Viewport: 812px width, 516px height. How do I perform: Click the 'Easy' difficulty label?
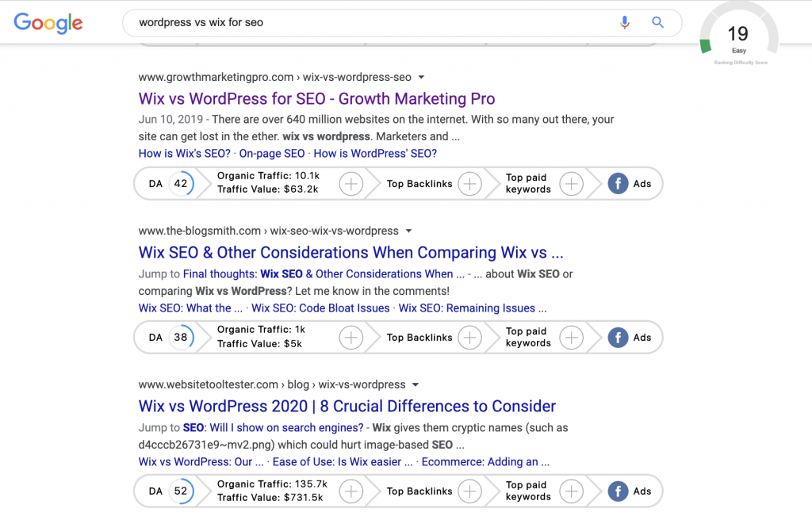[739, 51]
